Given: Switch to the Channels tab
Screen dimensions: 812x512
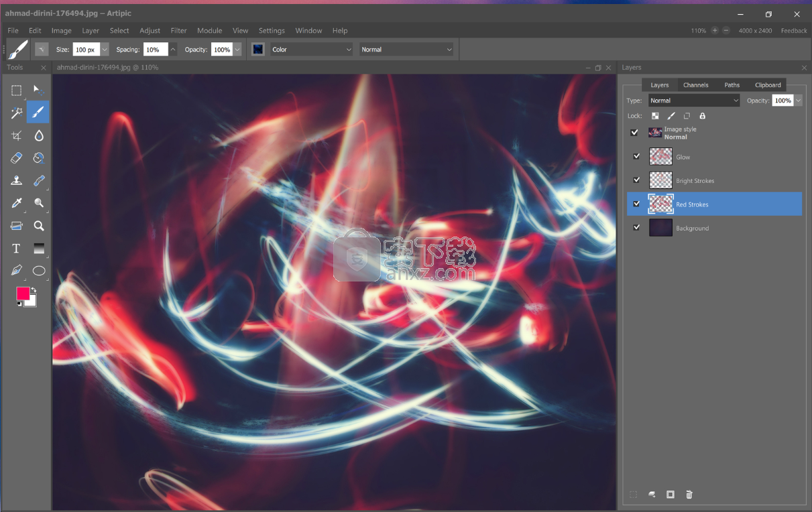Looking at the screenshot, I should click(x=696, y=85).
